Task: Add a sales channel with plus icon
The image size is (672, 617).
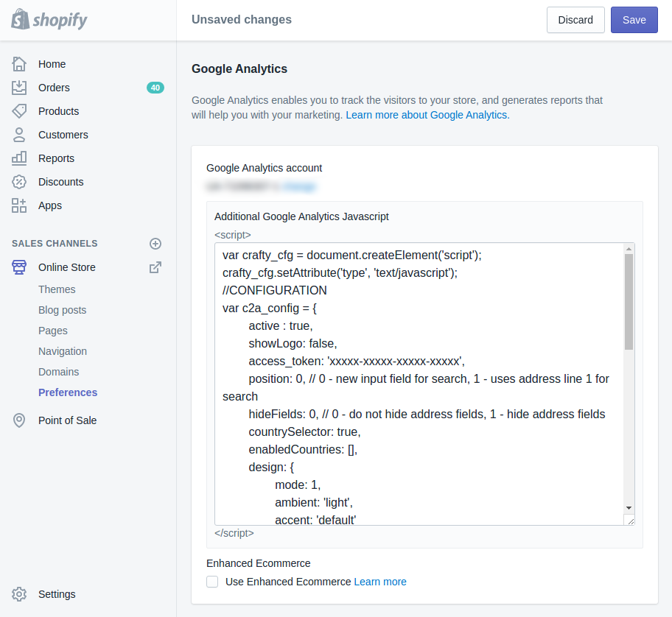Action: click(x=155, y=244)
